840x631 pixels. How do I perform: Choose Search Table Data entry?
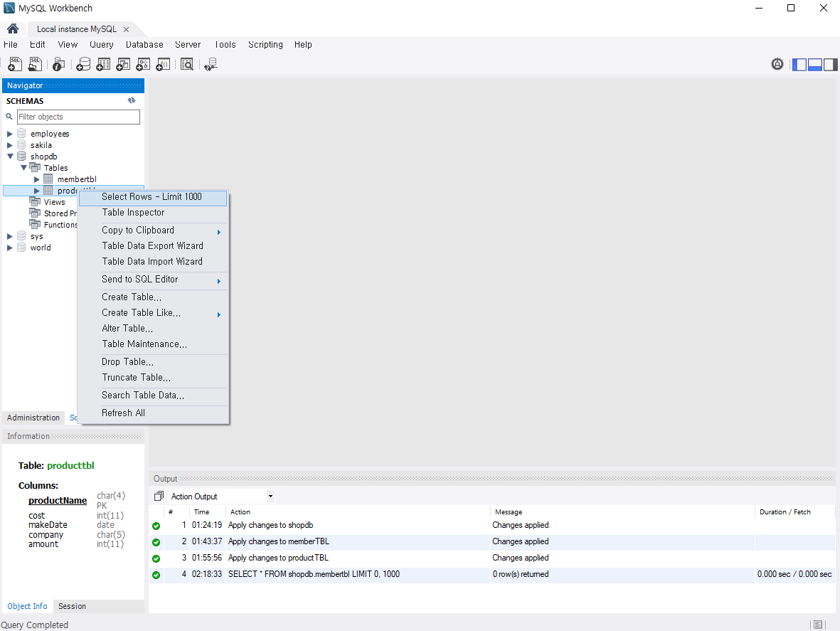tap(153, 396)
